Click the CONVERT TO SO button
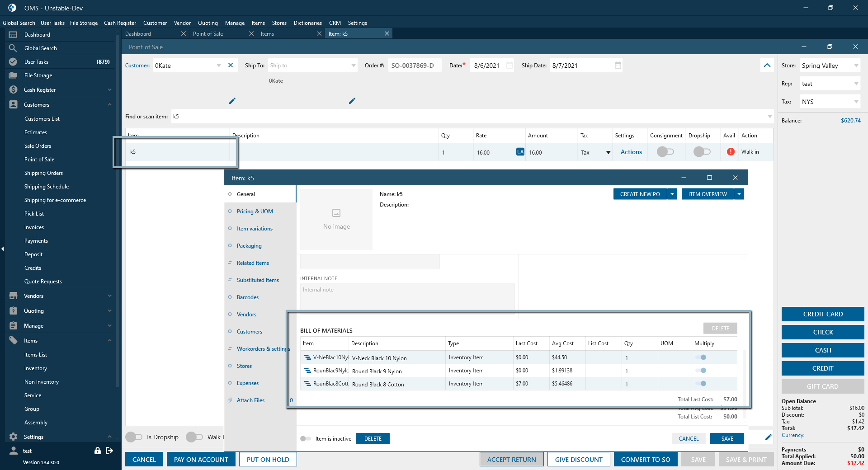 (x=646, y=459)
